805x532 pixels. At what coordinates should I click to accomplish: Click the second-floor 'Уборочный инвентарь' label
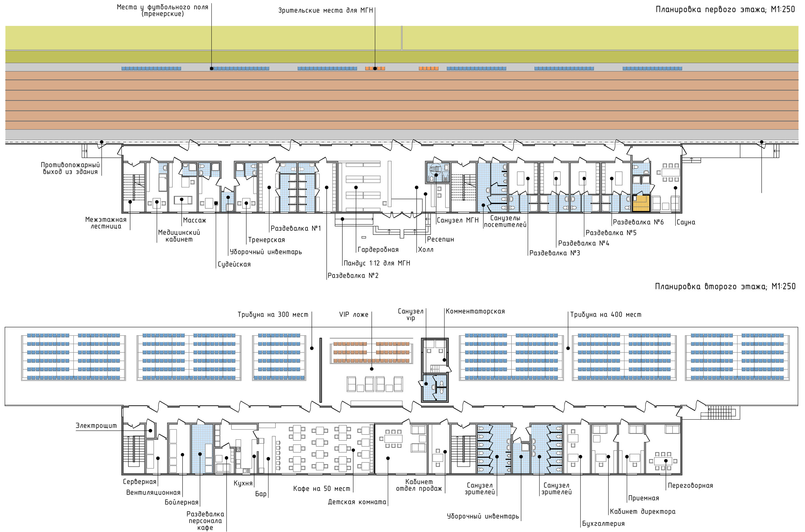pyautogui.click(x=483, y=516)
